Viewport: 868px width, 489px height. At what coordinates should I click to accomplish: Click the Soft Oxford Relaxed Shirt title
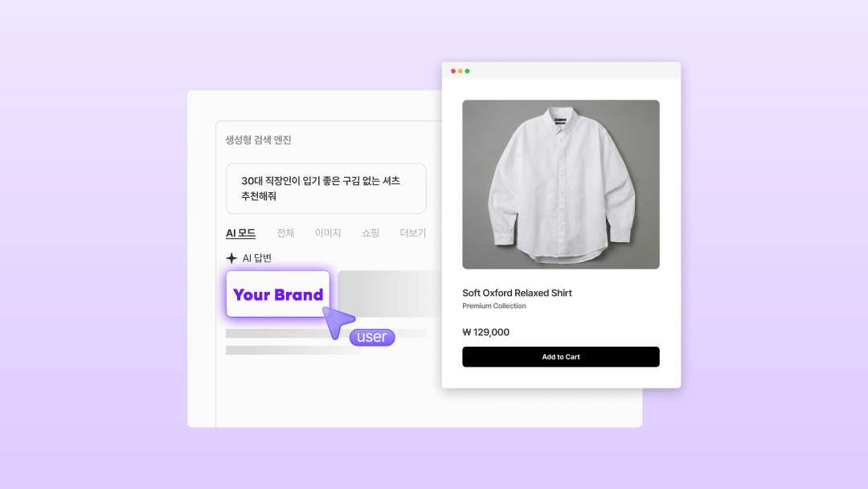tap(517, 293)
